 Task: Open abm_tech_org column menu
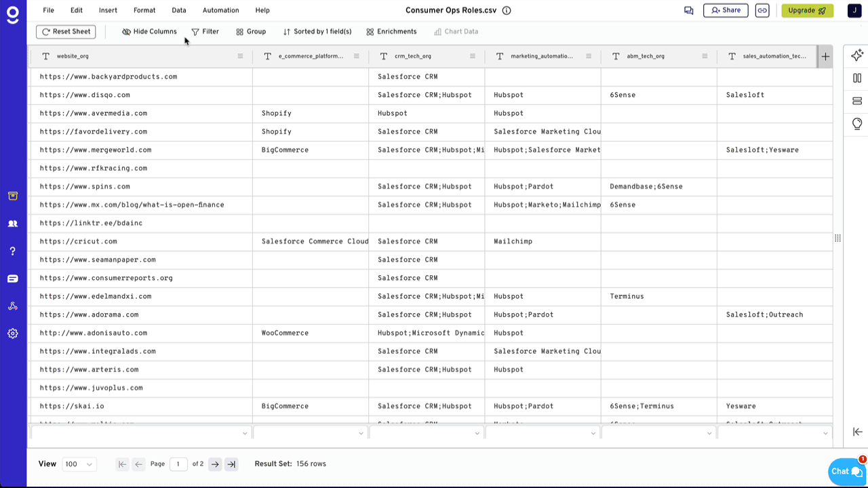tap(705, 56)
